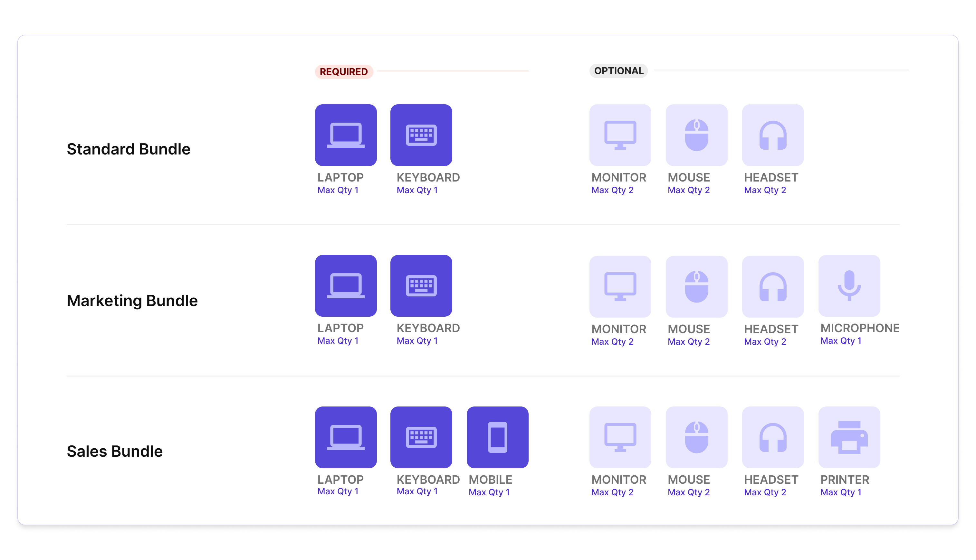Click Max Qty 2 under Sales Bundle Headset
Screen dimensions: 976x560
[x=765, y=493]
